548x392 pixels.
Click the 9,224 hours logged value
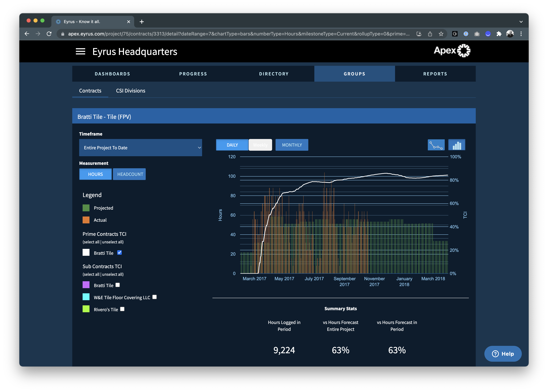[284, 350]
